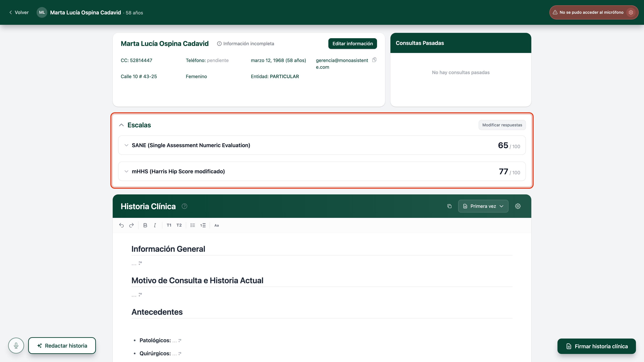The width and height of the screenshot is (644, 362).
Task: Open Historia Clínica settings gear
Action: coord(518,206)
